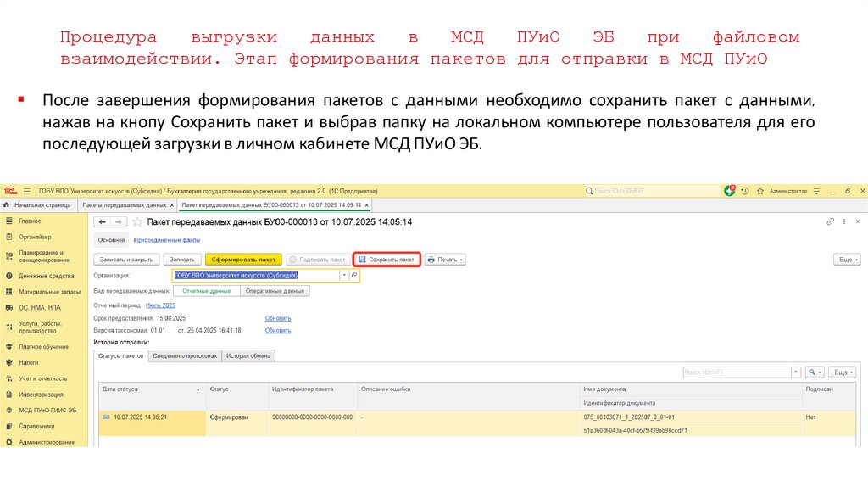Click Инвентаризация icon in sidebar
This screenshot has width=868, height=487.
pyautogui.click(x=8, y=395)
